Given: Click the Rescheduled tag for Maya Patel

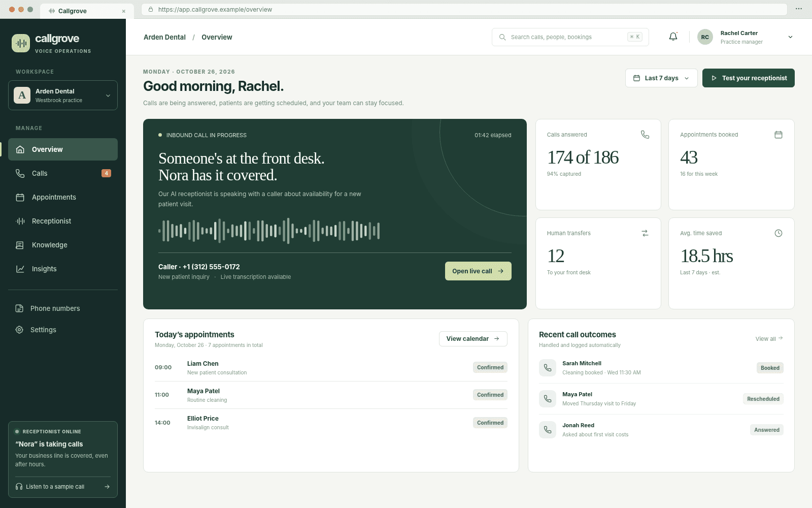Looking at the screenshot, I should (x=763, y=399).
